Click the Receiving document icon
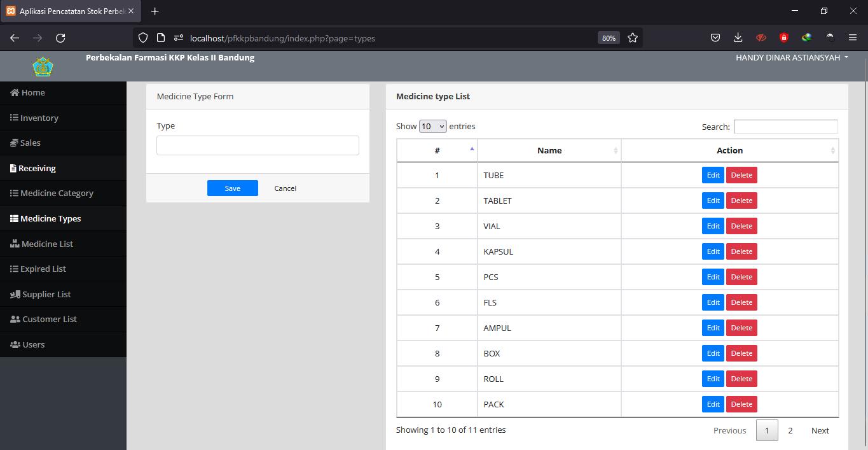868x450 pixels. (x=13, y=169)
